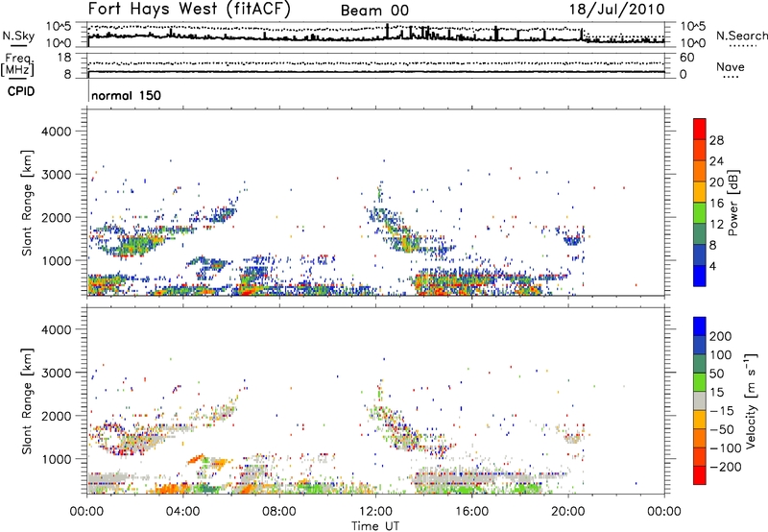Click the '-15' Velocity colorbar label

[722, 411]
